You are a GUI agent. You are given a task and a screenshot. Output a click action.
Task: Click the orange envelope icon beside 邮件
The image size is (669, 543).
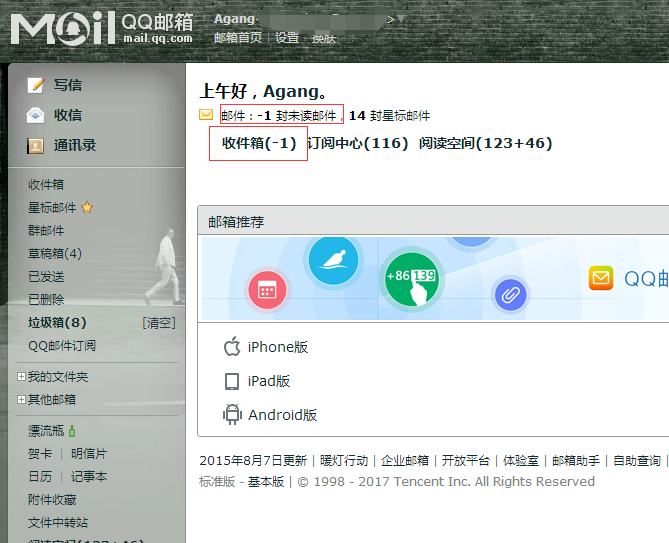(x=206, y=115)
